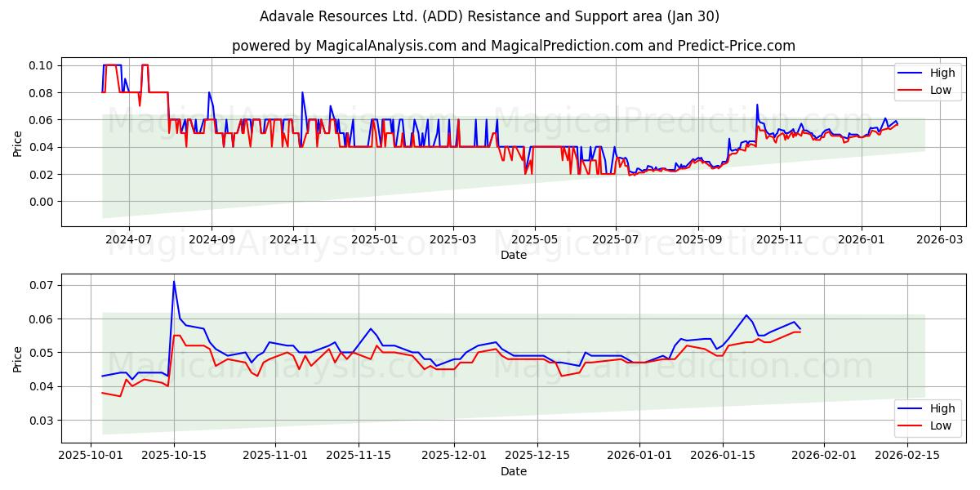
Task: Click the '2024-07' x-axis tick label in the top chart
Action: [129, 239]
